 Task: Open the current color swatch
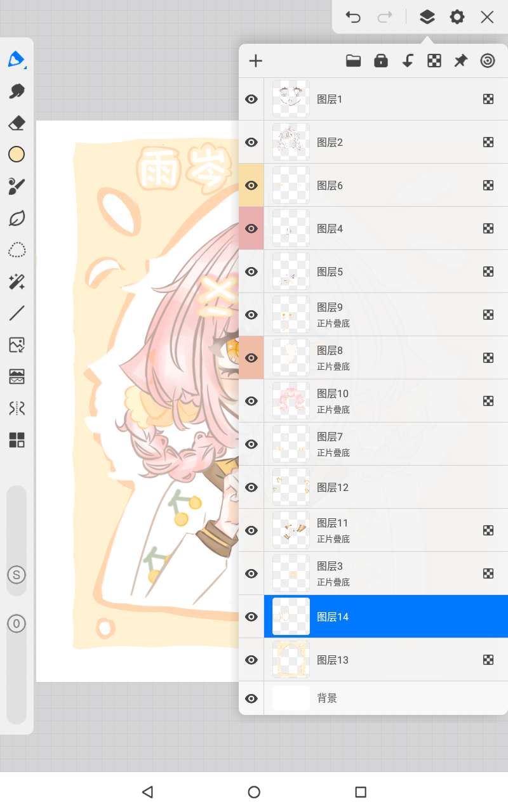(x=17, y=155)
